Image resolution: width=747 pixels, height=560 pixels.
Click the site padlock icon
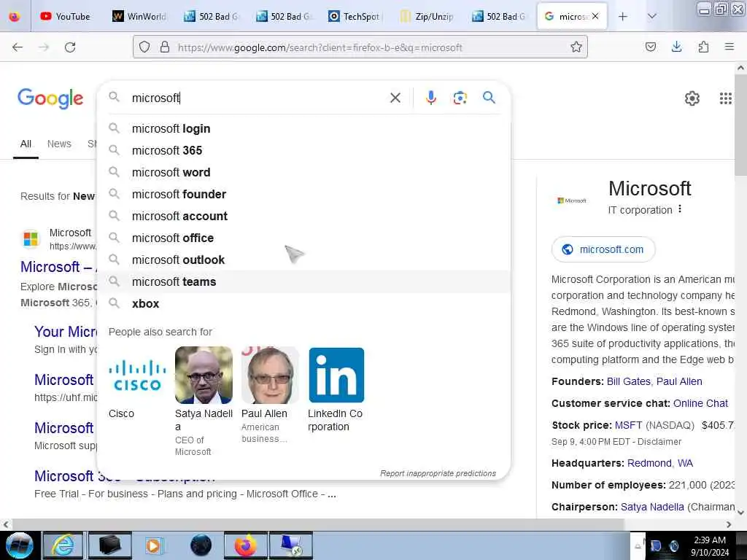pos(164,47)
